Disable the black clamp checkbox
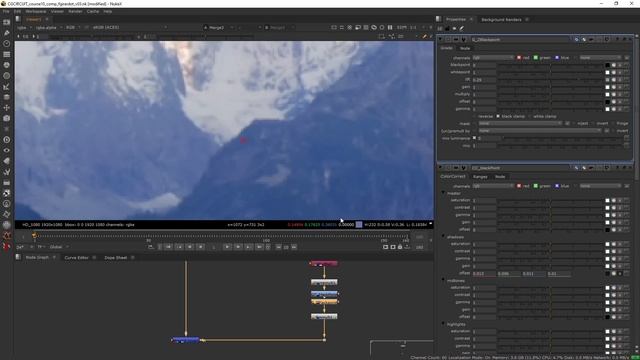The height and width of the screenshot is (360, 640). click(x=498, y=116)
